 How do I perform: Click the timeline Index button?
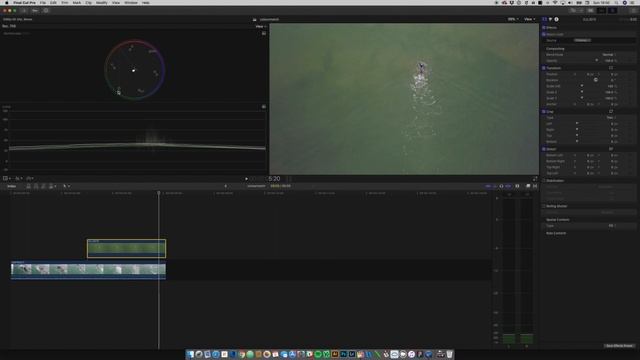tap(12, 186)
